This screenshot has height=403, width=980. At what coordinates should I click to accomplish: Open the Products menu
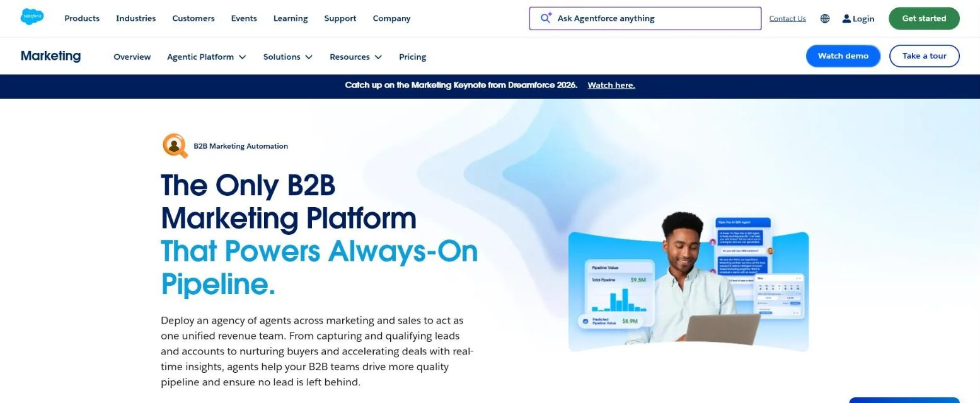tap(82, 18)
